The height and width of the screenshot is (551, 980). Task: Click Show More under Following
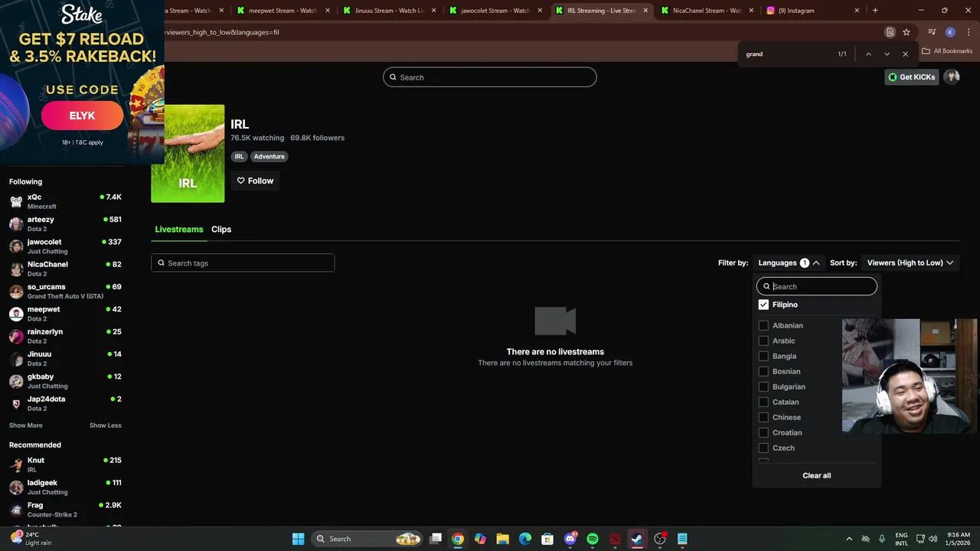(x=26, y=425)
